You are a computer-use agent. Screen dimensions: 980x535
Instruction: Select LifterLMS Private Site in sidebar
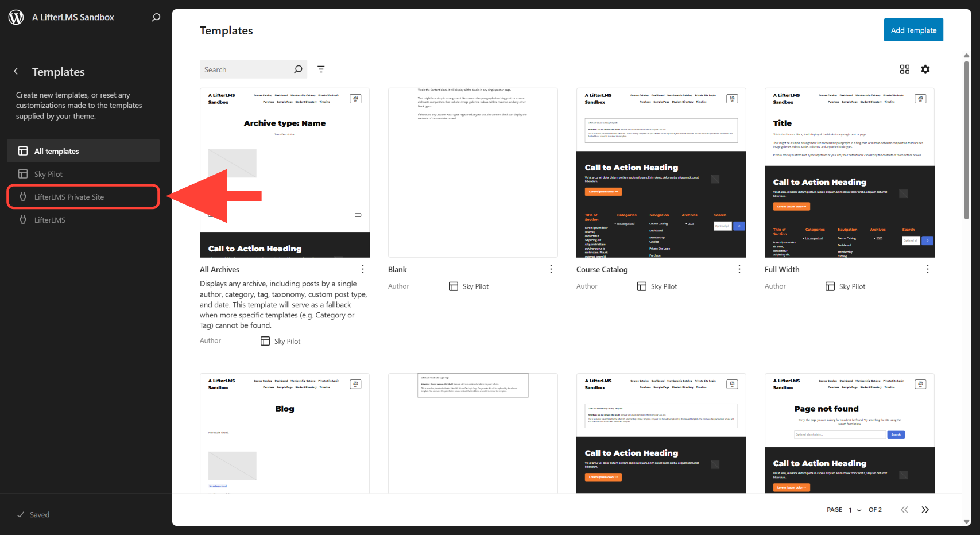point(83,197)
